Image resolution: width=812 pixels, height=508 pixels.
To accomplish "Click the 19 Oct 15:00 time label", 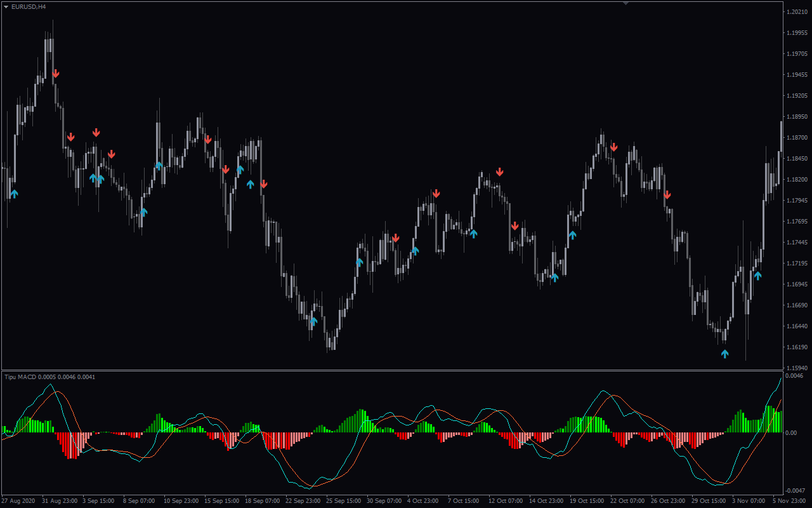I will click(587, 501).
